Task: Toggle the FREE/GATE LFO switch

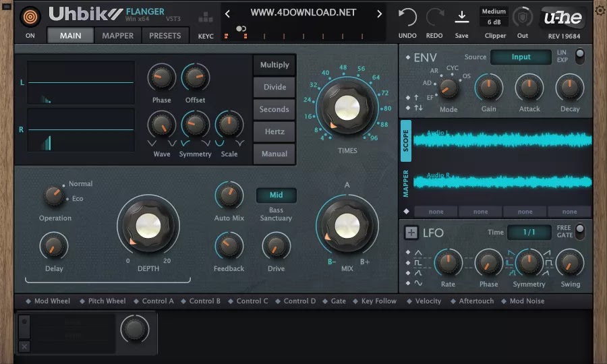Action: [x=579, y=231]
